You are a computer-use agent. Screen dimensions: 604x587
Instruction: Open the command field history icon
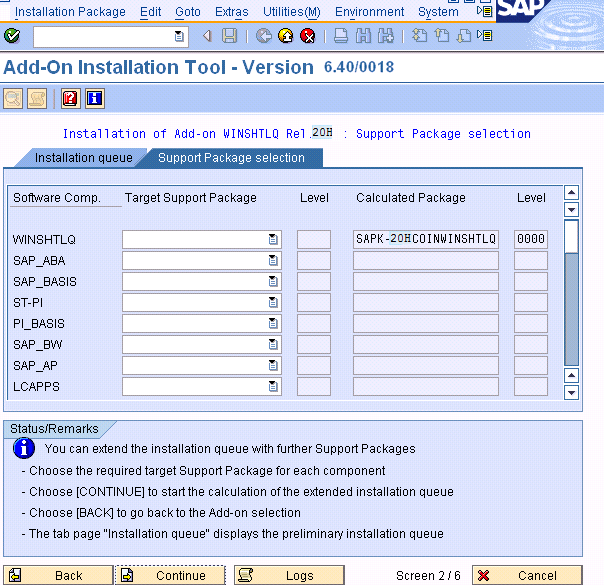[x=179, y=36]
